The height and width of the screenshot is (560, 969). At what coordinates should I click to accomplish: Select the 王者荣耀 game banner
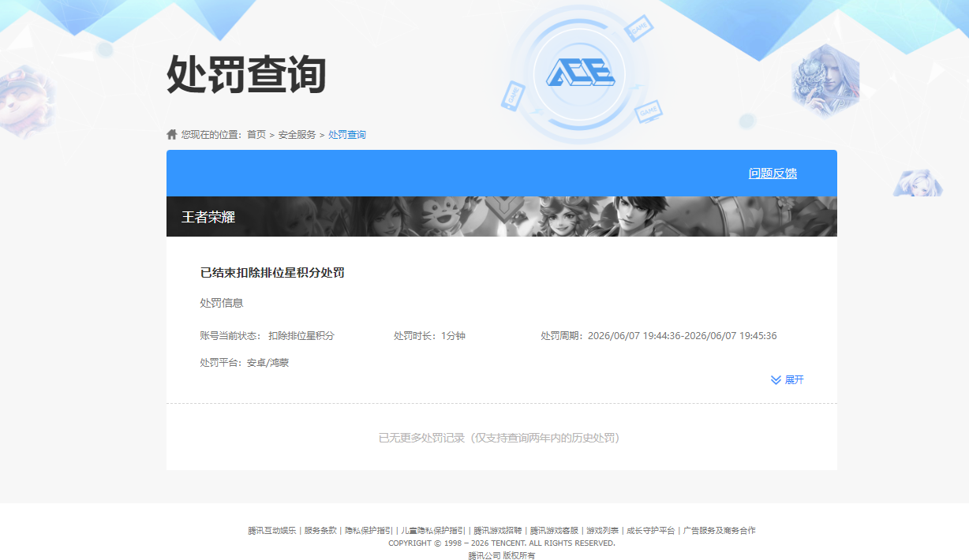(502, 217)
